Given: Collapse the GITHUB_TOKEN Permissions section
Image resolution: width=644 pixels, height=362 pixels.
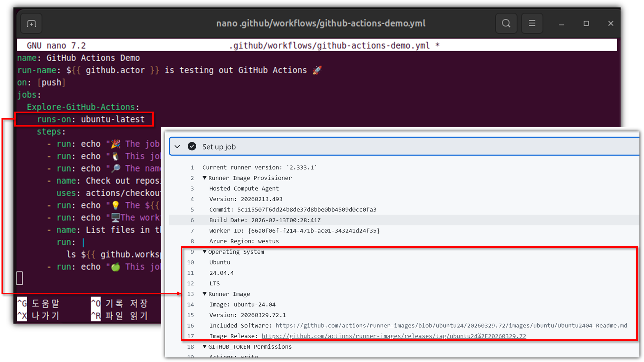Looking at the screenshot, I should coord(205,346).
